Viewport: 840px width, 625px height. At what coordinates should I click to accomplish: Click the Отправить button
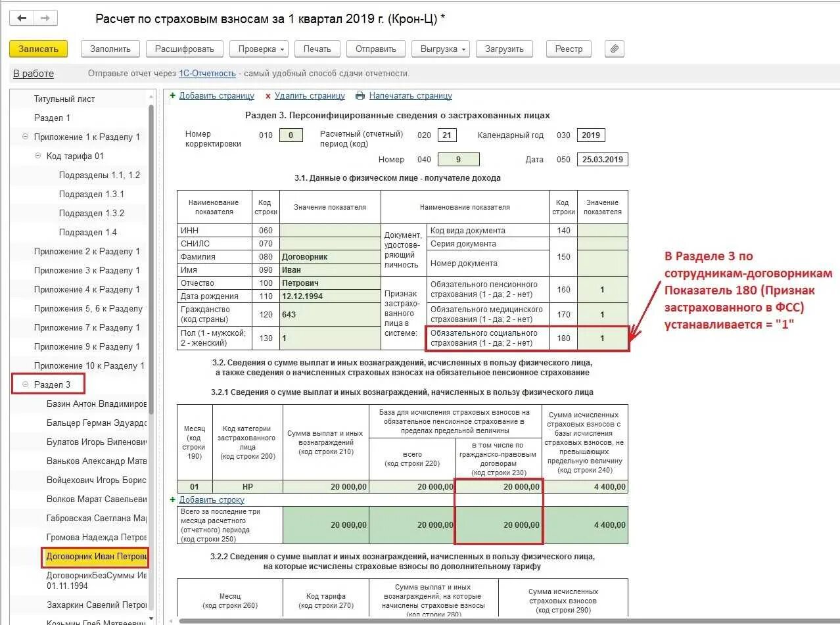(376, 49)
